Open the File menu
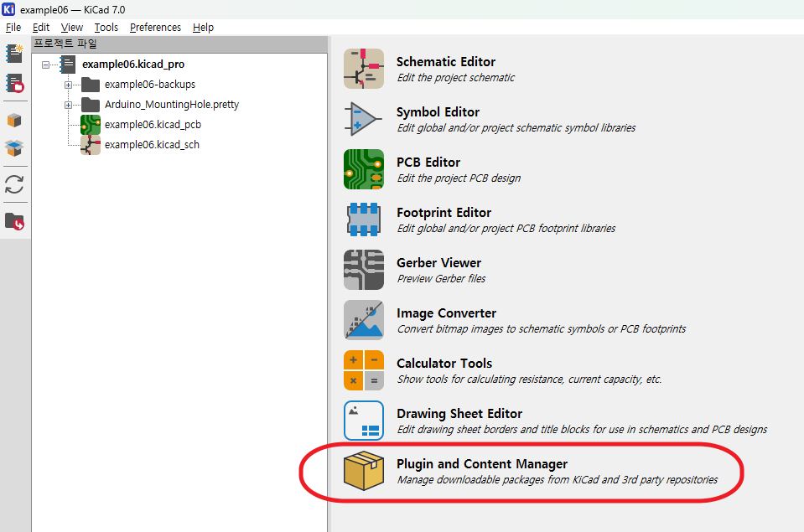804x532 pixels. pos(13,27)
